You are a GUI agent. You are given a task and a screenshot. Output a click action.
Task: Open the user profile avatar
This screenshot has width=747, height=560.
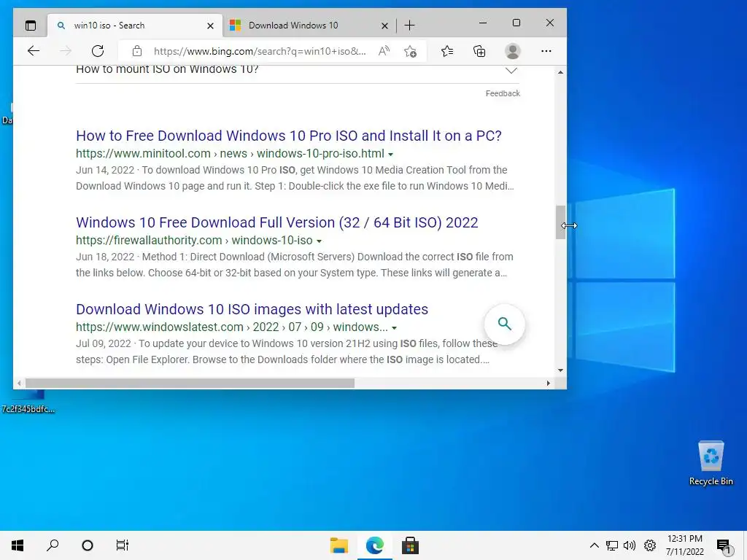(x=513, y=51)
